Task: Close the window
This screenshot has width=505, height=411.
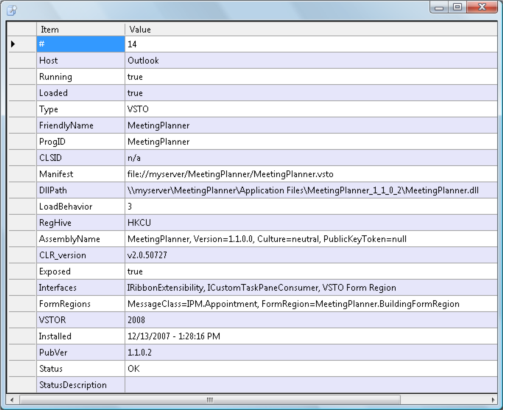Action: tap(482, 7)
